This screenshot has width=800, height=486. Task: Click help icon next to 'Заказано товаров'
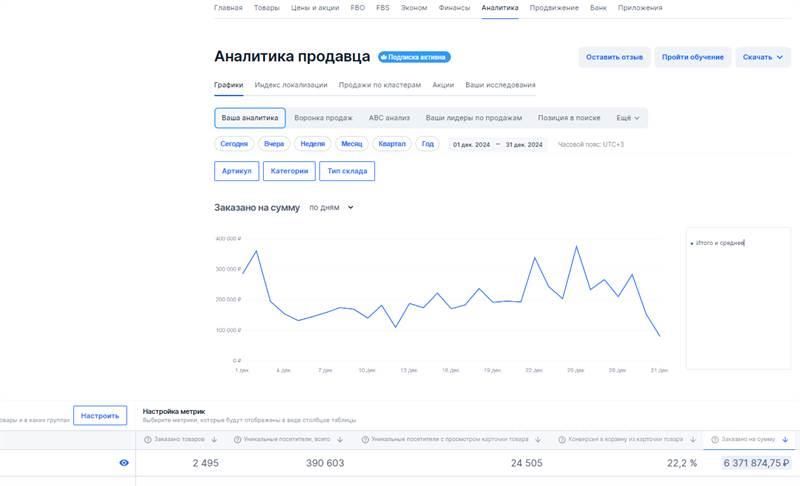pos(148,440)
